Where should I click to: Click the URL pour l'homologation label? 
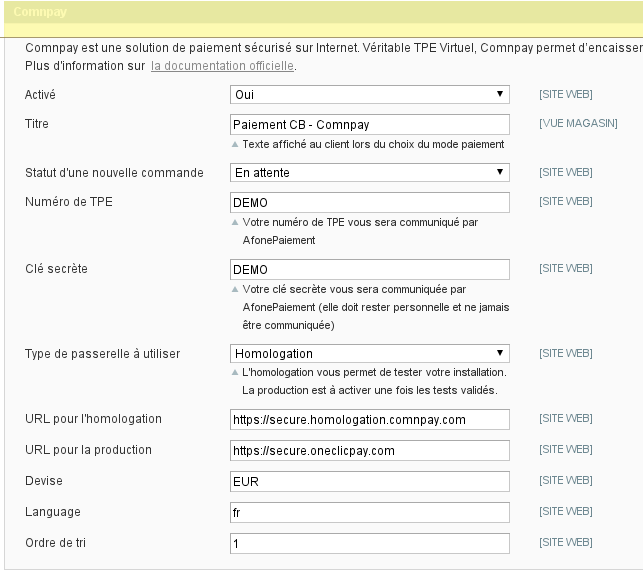[93, 419]
